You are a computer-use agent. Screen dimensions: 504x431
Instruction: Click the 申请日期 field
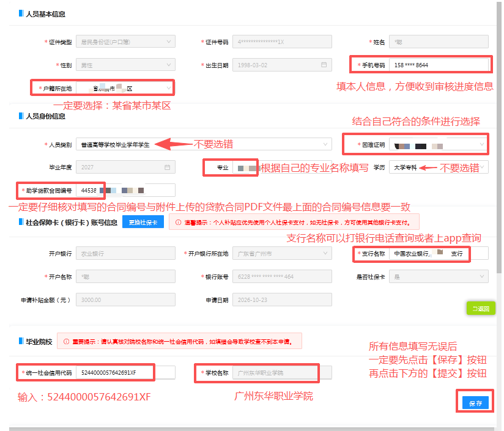282,300
